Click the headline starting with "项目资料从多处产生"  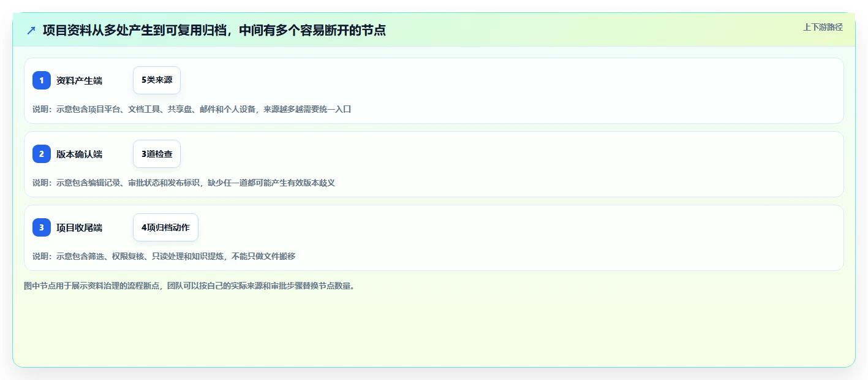point(214,30)
